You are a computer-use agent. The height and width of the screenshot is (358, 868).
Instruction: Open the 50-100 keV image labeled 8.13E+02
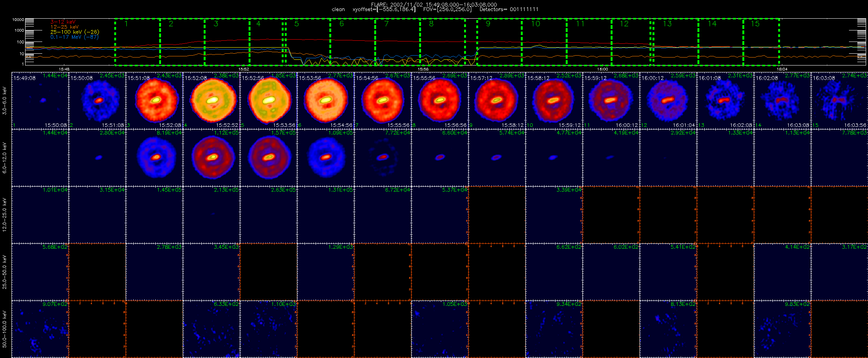tap(668, 329)
